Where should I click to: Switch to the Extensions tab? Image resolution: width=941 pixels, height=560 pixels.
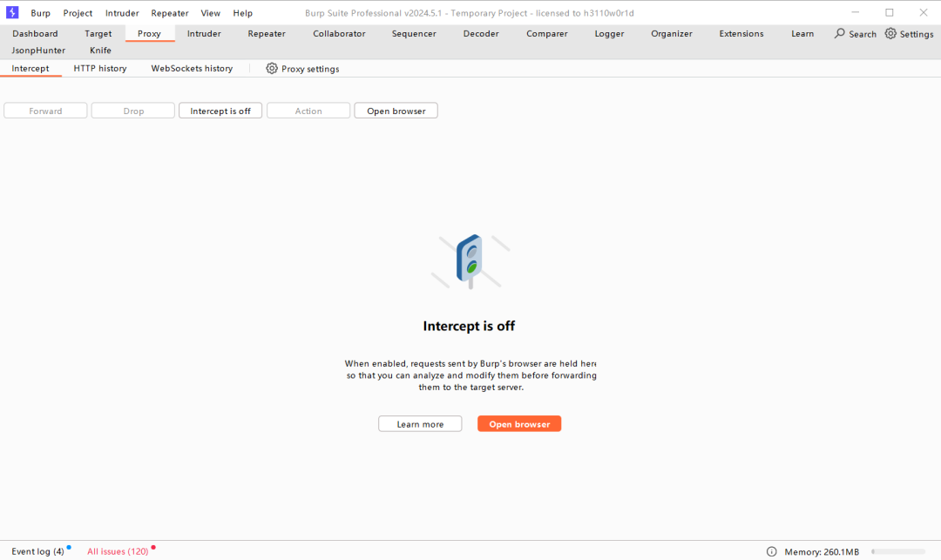(x=741, y=34)
